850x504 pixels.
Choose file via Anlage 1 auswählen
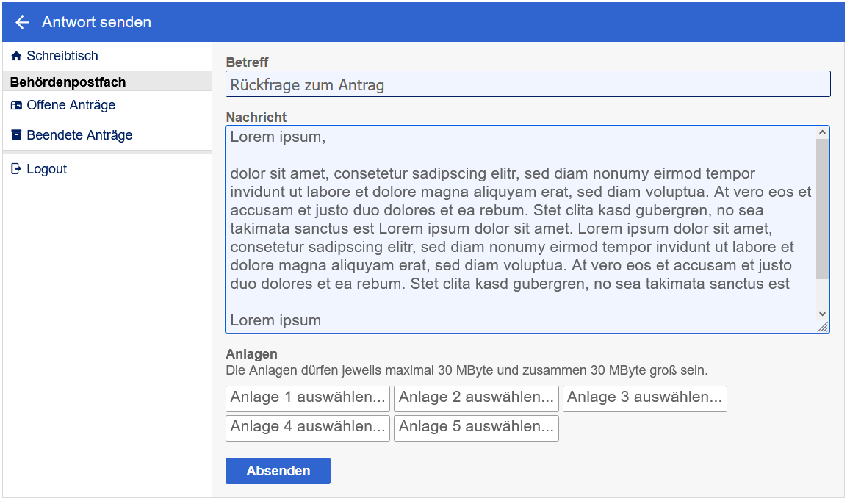point(307,398)
